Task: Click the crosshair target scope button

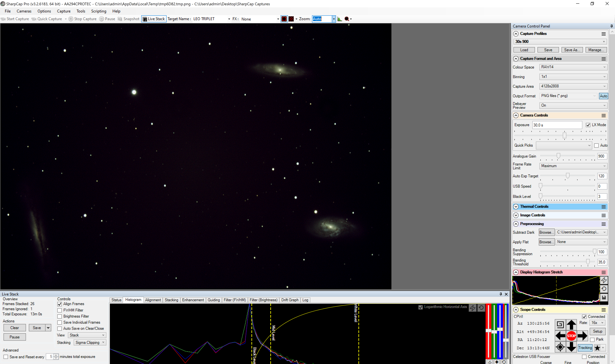Action: pos(560,347)
